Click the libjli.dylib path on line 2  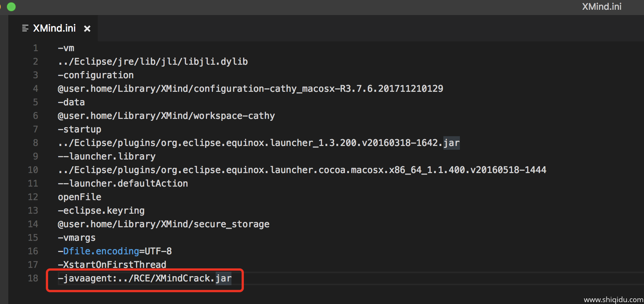point(153,62)
